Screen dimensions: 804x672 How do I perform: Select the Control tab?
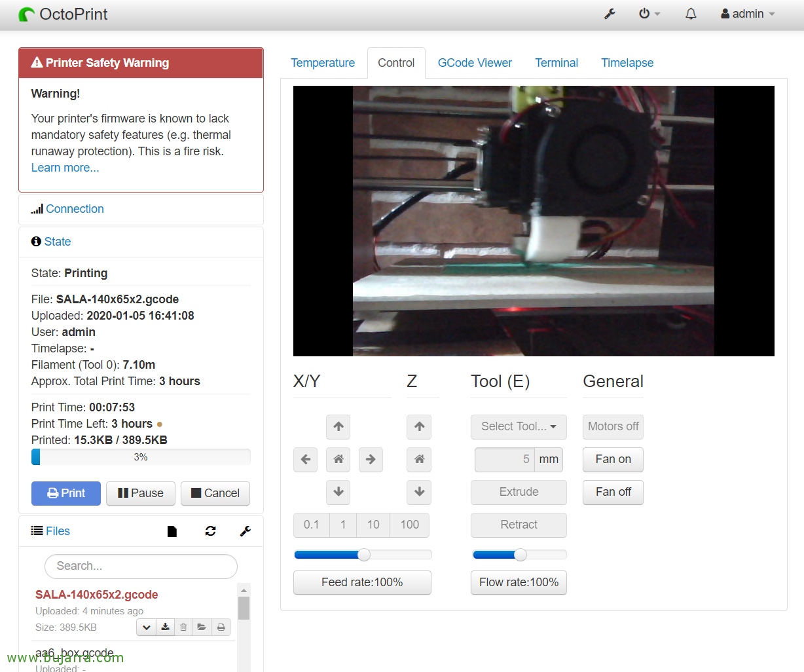coord(396,63)
